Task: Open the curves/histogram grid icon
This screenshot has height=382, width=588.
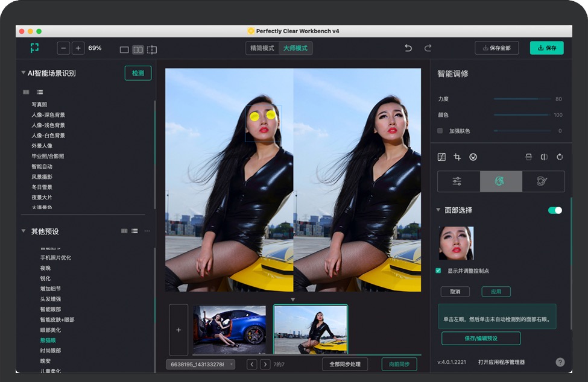Action: coord(441,157)
